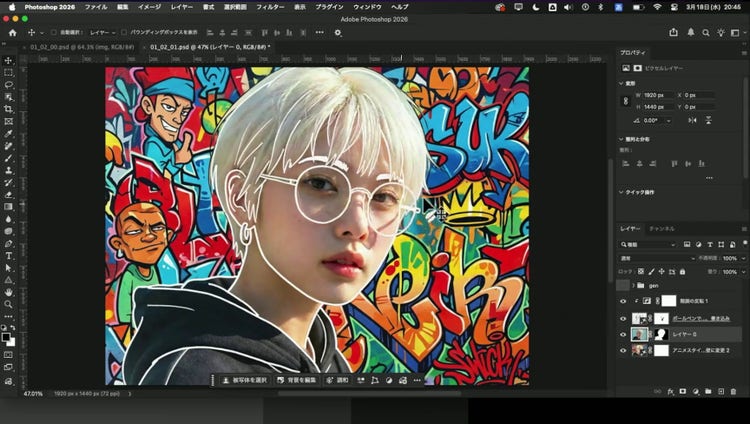750x424 pixels.
Task: Open the blend mode dropdown 通常
Action: point(656,258)
